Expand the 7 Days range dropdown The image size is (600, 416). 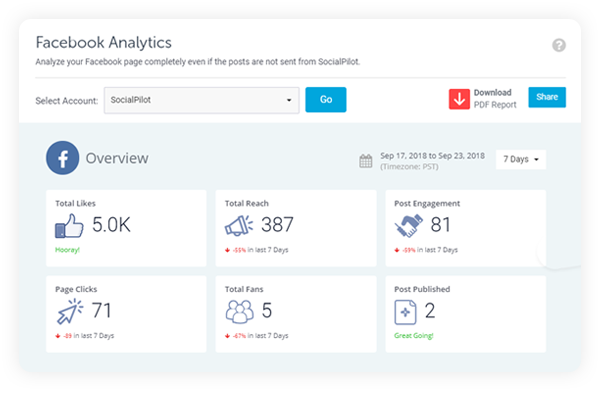coord(521,159)
